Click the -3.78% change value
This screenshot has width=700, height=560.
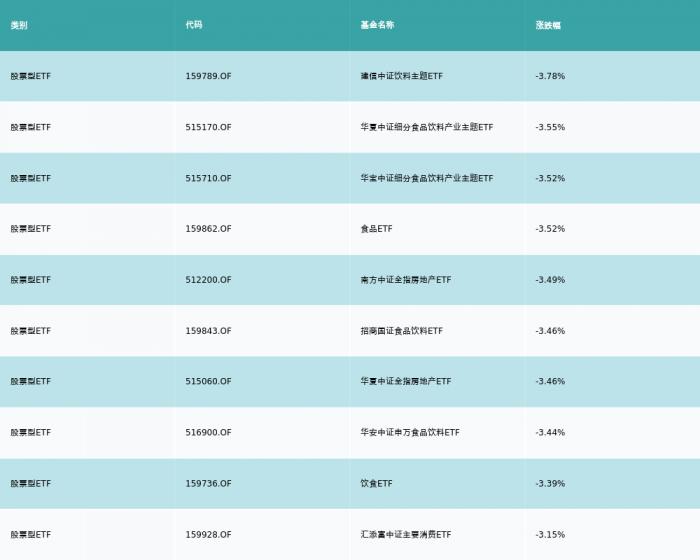(550, 76)
